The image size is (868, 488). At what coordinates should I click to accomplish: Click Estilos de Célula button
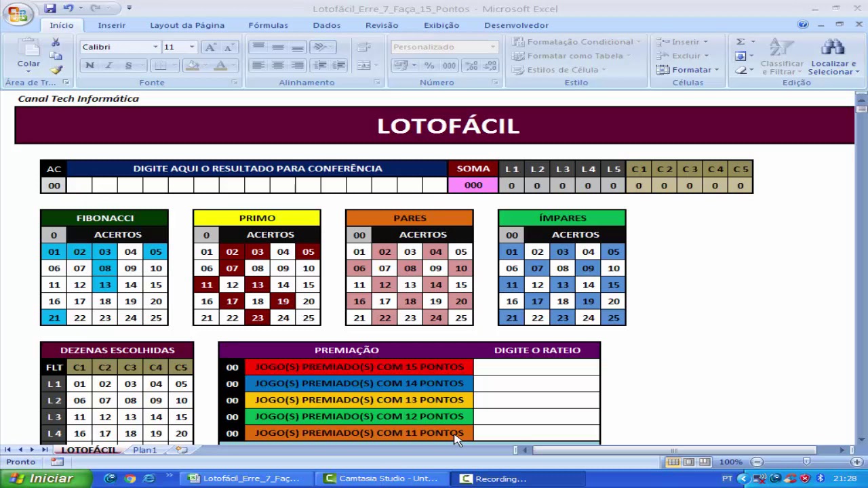click(x=559, y=70)
